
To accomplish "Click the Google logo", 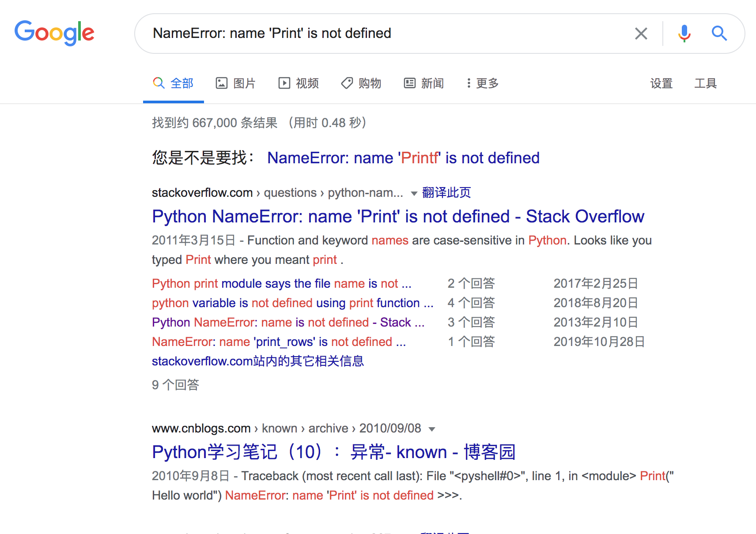I will [x=54, y=33].
